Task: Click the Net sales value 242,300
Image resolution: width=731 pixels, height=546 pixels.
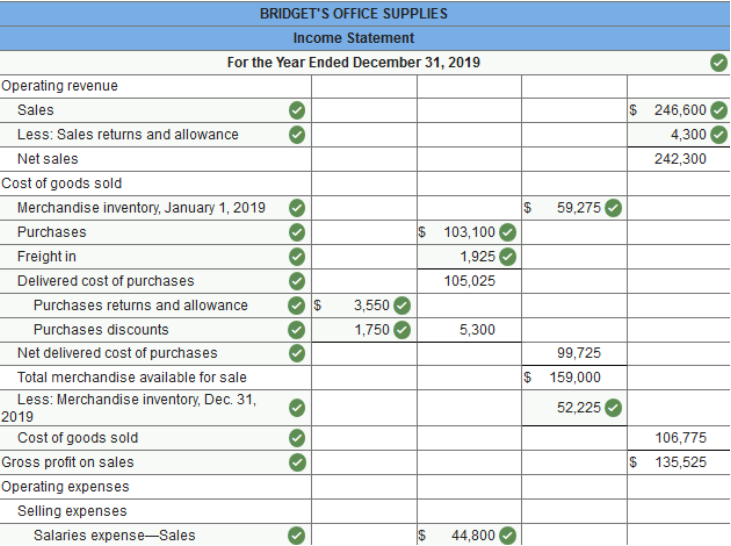Action: (680, 159)
